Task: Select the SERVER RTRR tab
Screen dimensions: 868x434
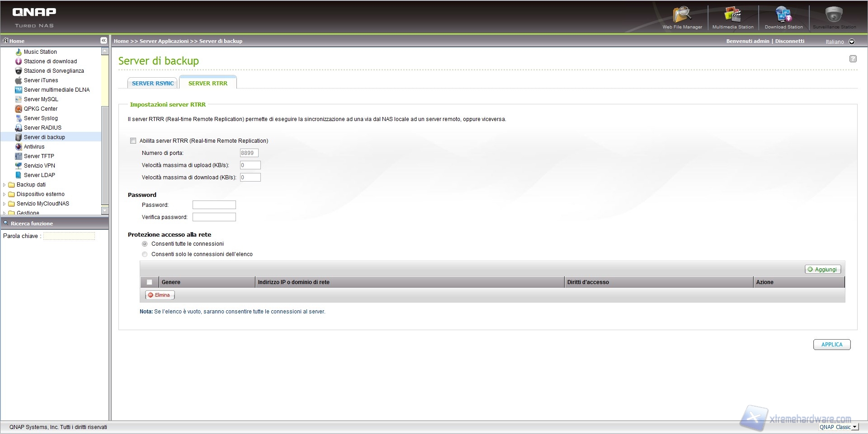Action: [x=208, y=84]
